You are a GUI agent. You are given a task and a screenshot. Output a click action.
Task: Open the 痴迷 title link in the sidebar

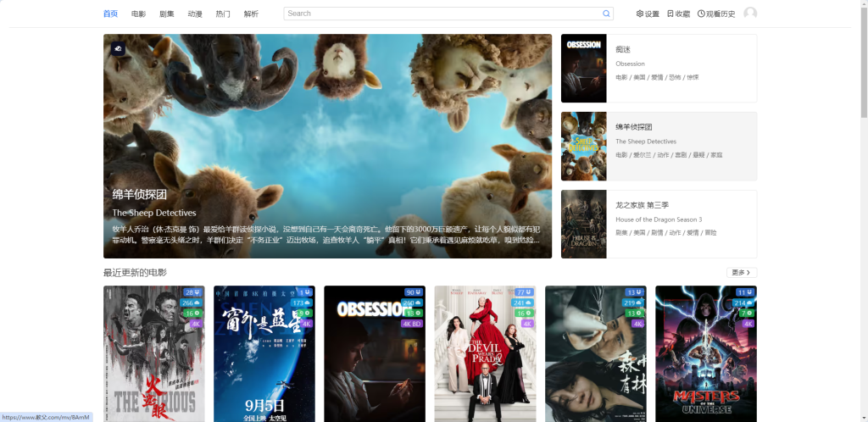(x=623, y=50)
